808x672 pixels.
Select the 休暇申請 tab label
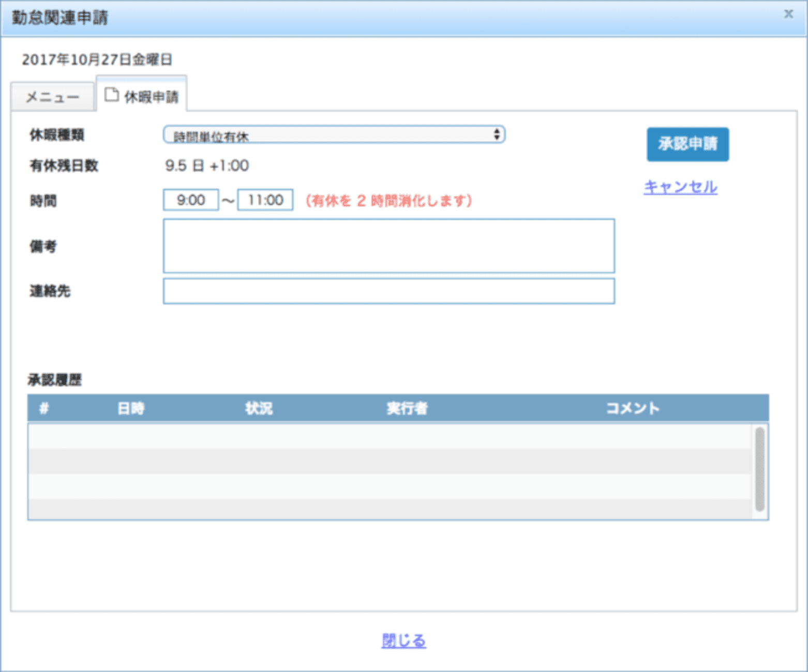151,97
